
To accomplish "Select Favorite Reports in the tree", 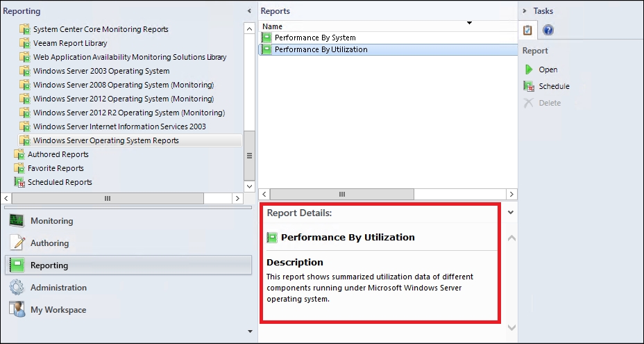I will tap(56, 168).
